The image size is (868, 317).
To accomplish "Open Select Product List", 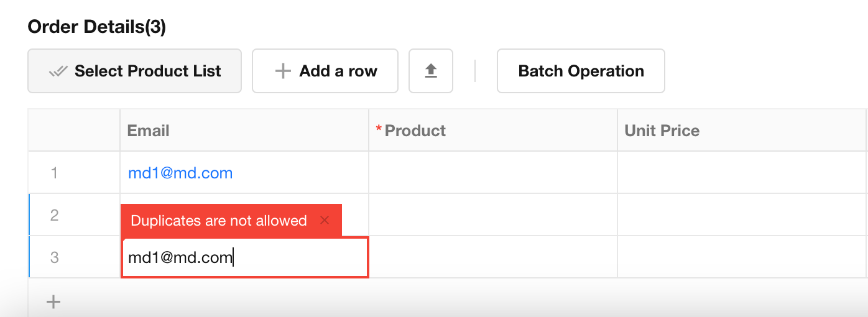I will tap(134, 71).
